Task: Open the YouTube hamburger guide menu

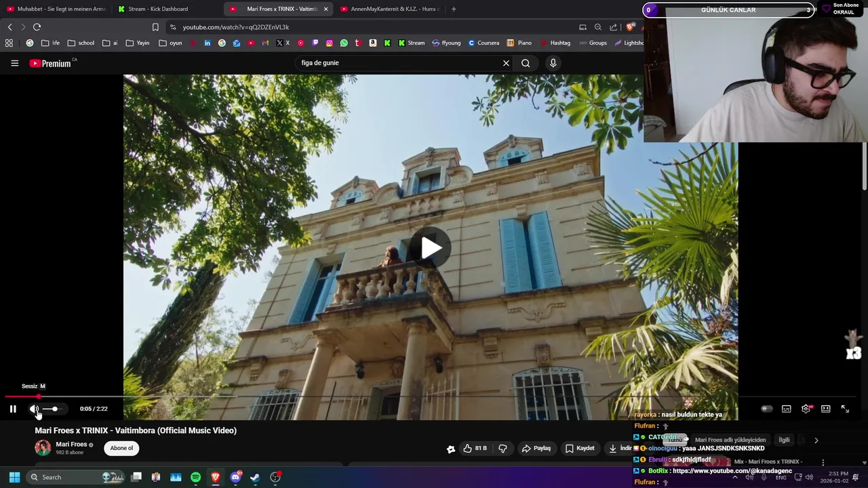Action: click(x=14, y=63)
